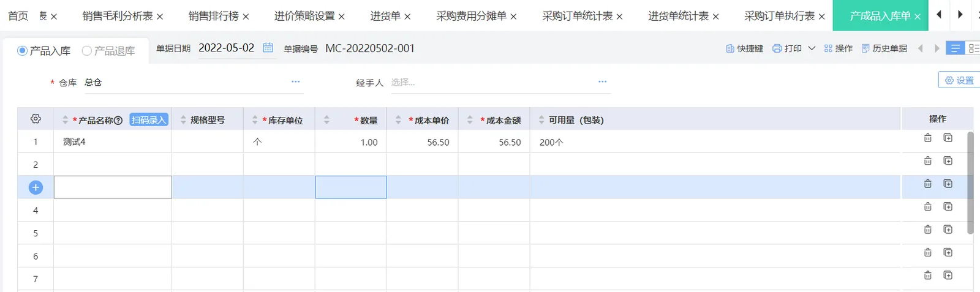Viewport: 980px width, 292px height.
Task: Sort by the 产品名称 column
Action: [x=66, y=121]
